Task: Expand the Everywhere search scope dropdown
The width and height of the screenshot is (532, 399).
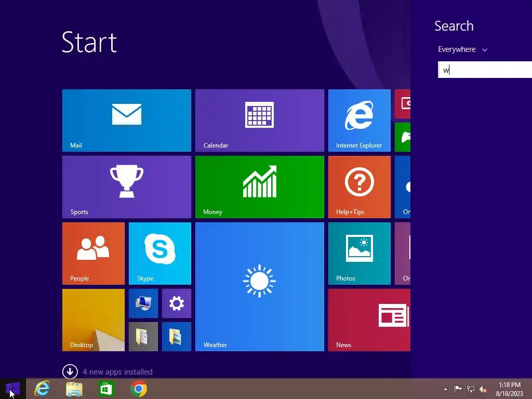Action: (x=462, y=49)
